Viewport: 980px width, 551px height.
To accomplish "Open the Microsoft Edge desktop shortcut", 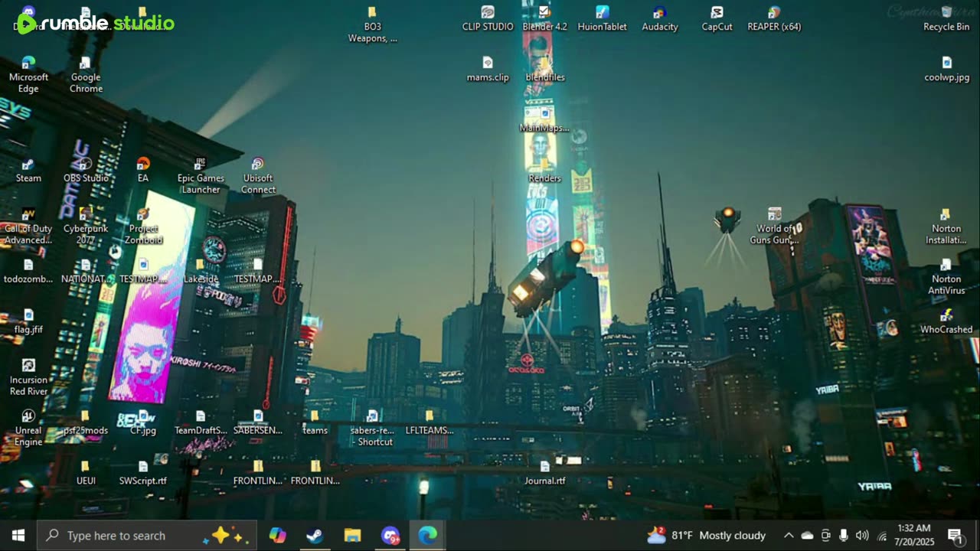I will click(28, 74).
